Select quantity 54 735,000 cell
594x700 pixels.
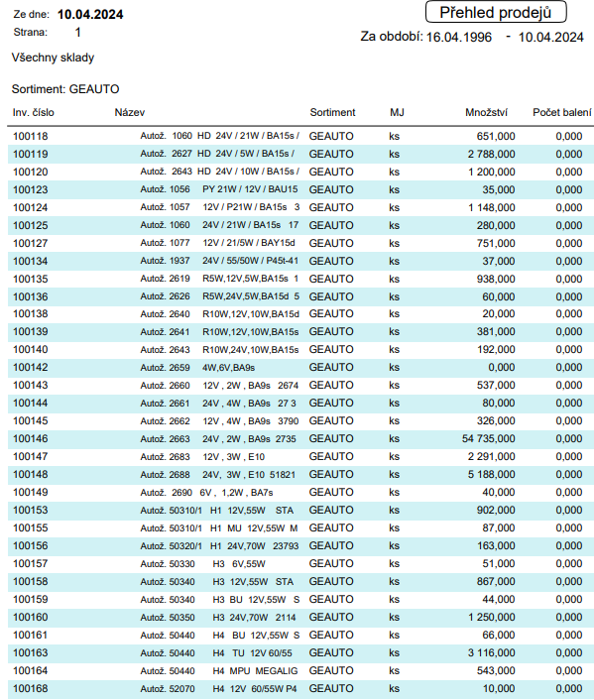[x=488, y=439]
